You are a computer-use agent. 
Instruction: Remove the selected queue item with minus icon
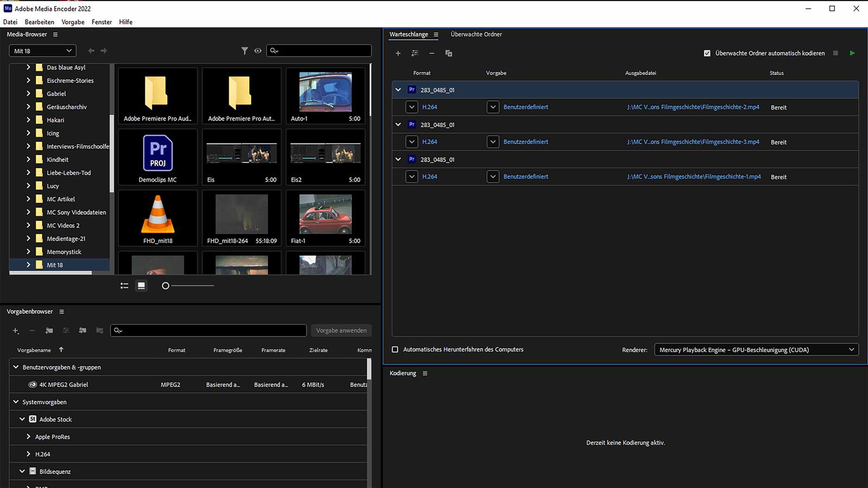(x=432, y=53)
